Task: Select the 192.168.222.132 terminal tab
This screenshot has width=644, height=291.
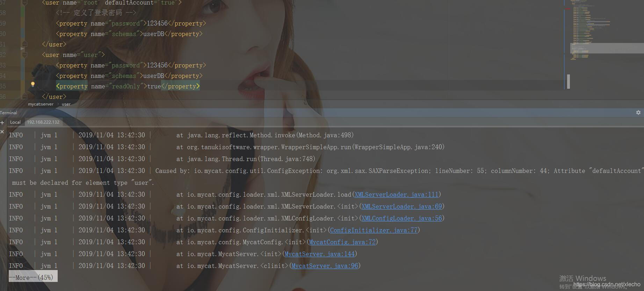Action: [x=43, y=122]
